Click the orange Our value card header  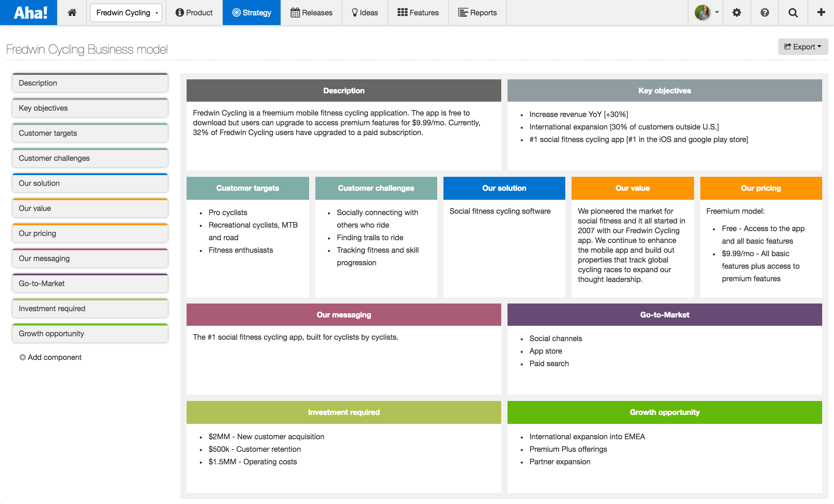coord(633,188)
